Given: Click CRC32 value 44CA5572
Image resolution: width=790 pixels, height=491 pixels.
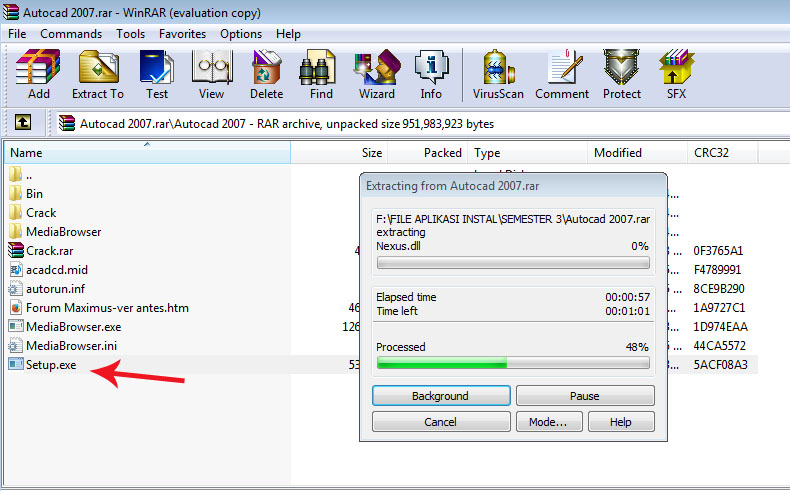Looking at the screenshot, I should (719, 346).
